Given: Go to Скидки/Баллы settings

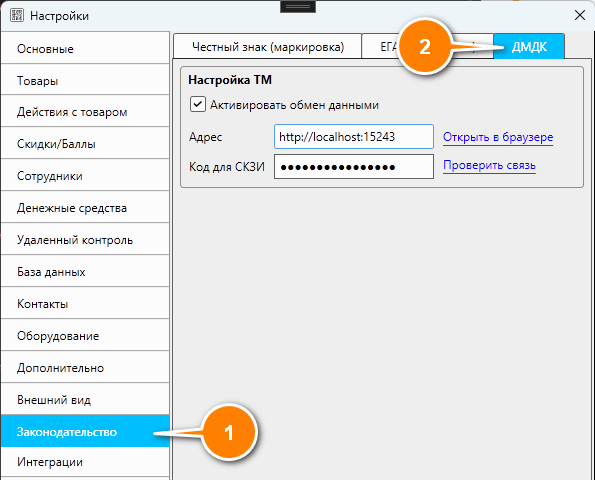Looking at the screenshot, I should tap(85, 144).
